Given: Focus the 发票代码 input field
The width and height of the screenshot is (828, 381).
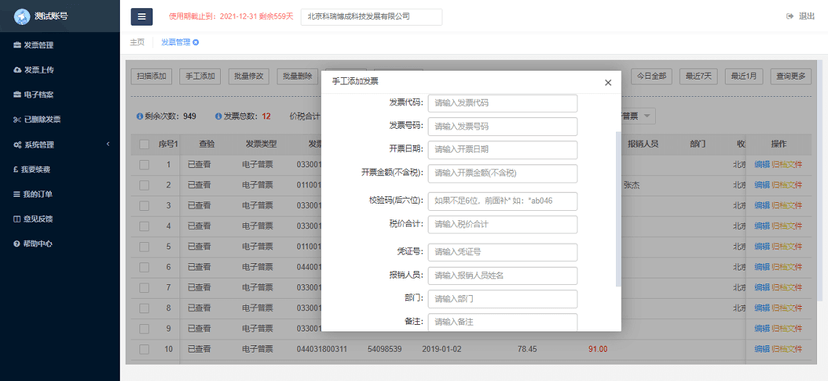Looking at the screenshot, I should (x=503, y=103).
